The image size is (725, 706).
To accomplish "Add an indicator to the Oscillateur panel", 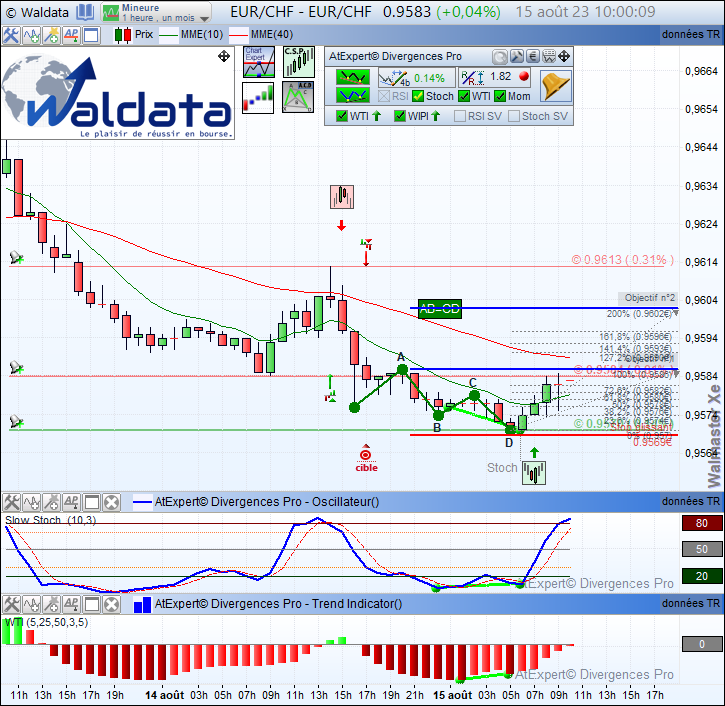I will pos(31,502).
